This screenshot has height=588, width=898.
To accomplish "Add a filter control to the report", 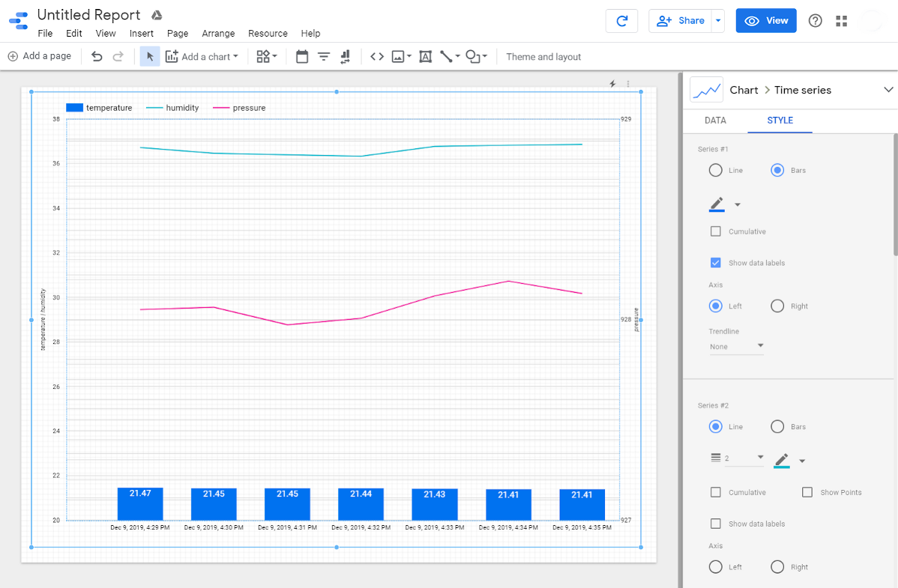I will (x=323, y=56).
